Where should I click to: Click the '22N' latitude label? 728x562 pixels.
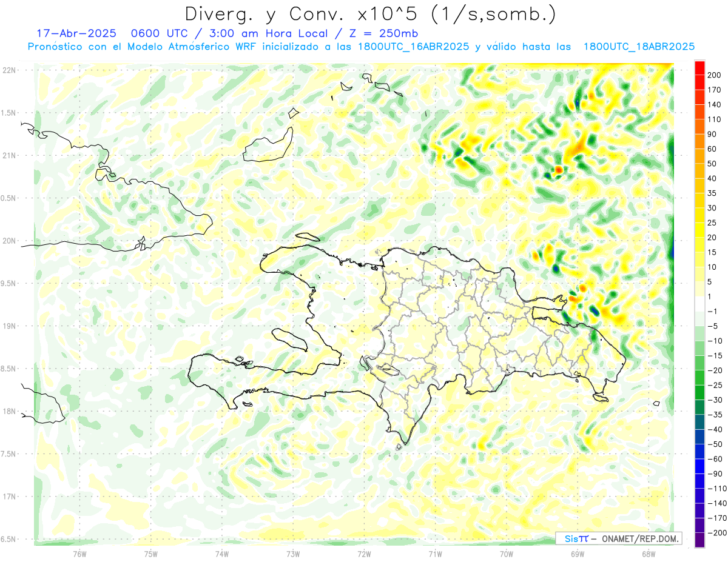(x=9, y=70)
